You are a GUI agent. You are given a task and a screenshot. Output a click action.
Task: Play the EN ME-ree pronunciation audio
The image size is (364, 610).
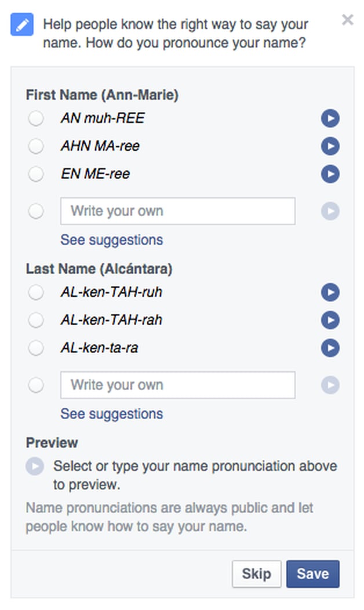[330, 174]
